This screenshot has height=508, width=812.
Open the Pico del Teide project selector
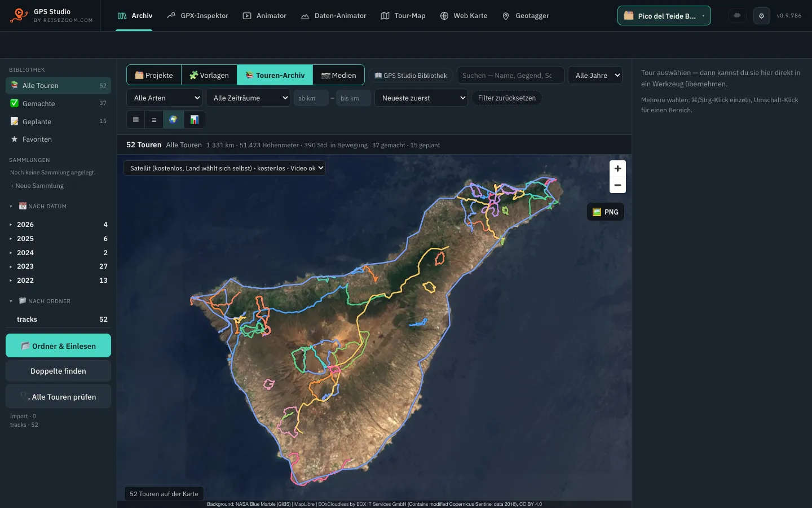[664, 16]
